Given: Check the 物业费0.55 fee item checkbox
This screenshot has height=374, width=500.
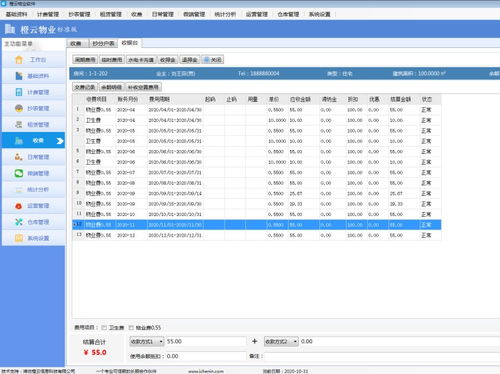Looking at the screenshot, I should pos(131,328).
